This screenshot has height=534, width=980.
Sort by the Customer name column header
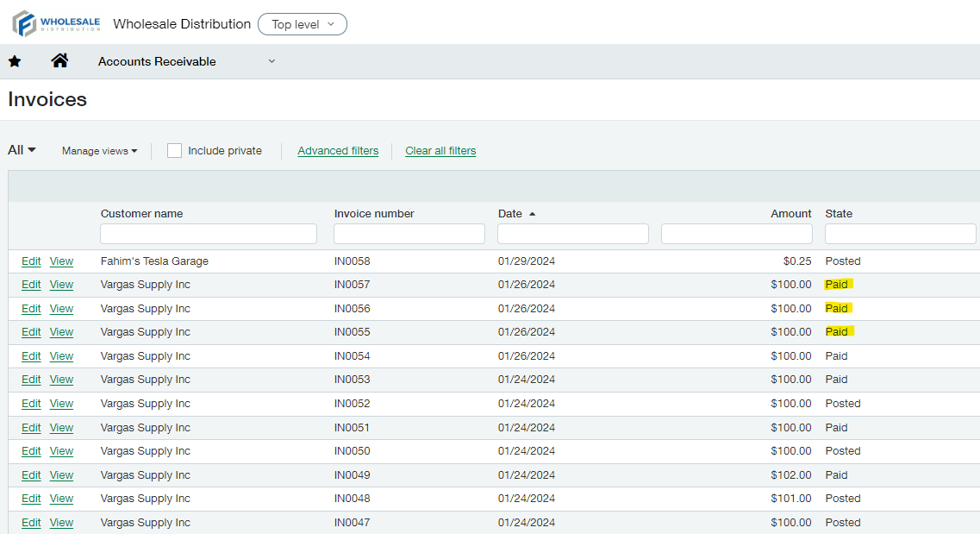(x=141, y=214)
